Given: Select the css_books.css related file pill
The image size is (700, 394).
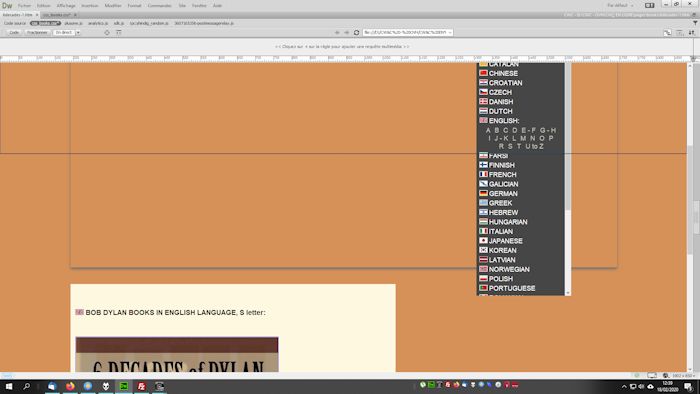Looking at the screenshot, I should 46,23.
